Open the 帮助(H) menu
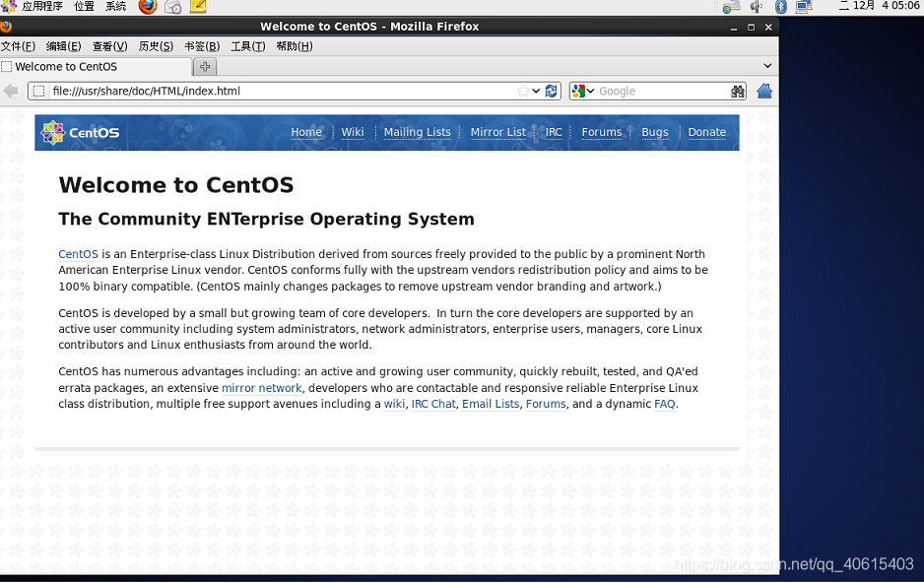This screenshot has width=924, height=583. point(295,46)
